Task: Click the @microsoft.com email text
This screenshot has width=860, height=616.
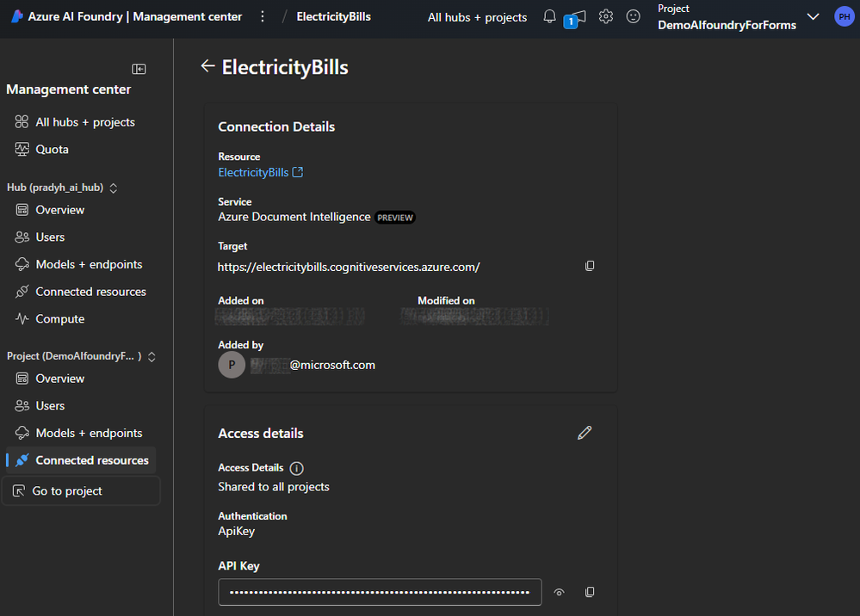Action: [x=332, y=365]
